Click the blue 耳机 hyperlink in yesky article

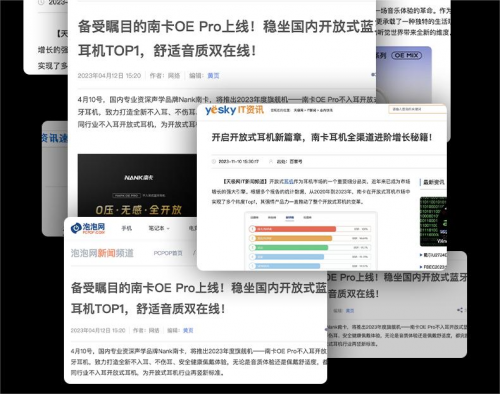(x=289, y=181)
